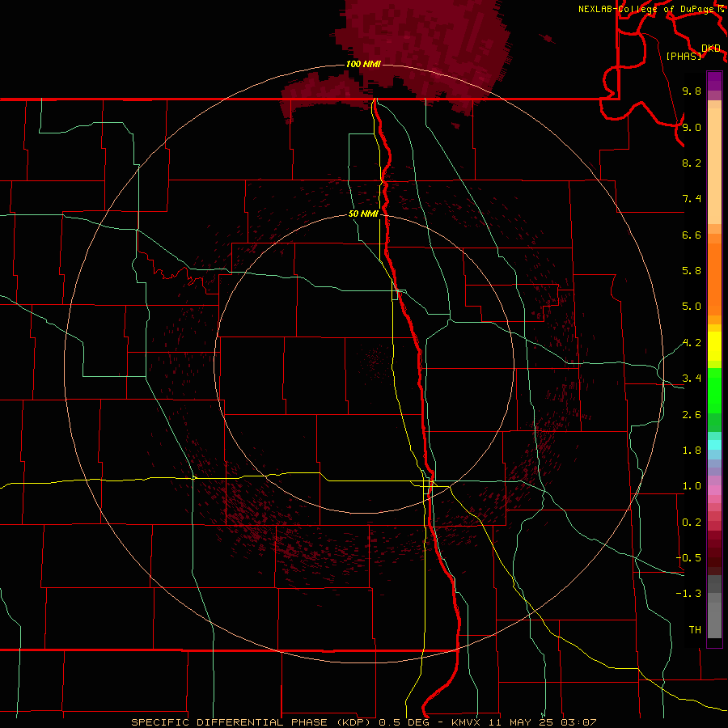This screenshot has height=728, width=728.
Task: Click the 0.2 color scale label
Action: [692, 523]
